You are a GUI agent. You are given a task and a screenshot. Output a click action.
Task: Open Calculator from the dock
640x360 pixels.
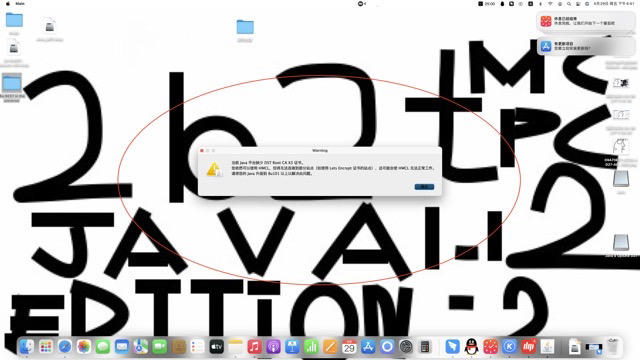[425, 347]
